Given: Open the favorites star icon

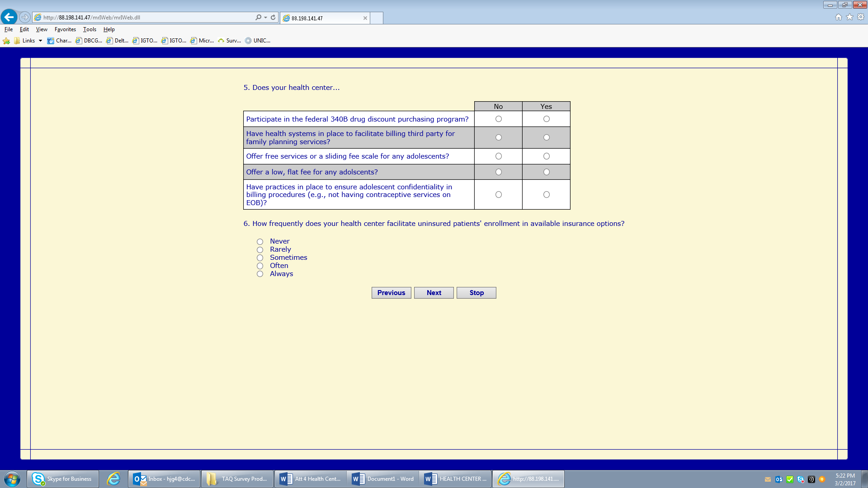Looking at the screenshot, I should pos(849,17).
